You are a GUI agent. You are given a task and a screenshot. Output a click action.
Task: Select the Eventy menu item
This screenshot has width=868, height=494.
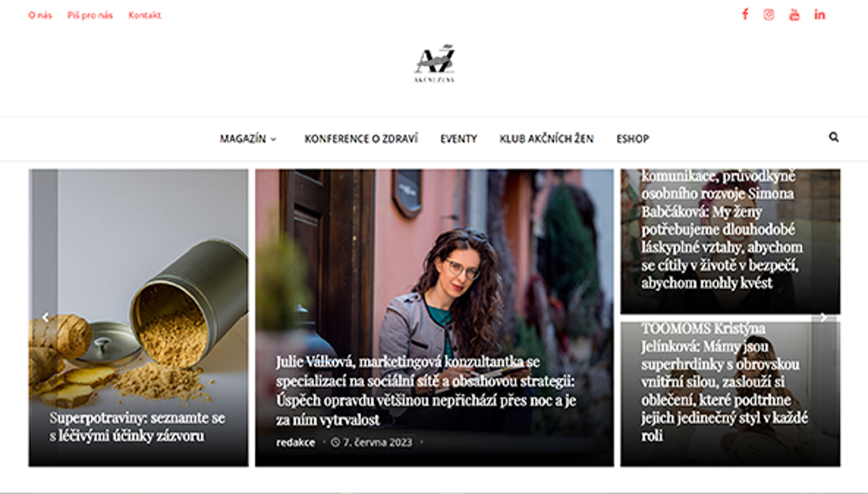coord(459,139)
